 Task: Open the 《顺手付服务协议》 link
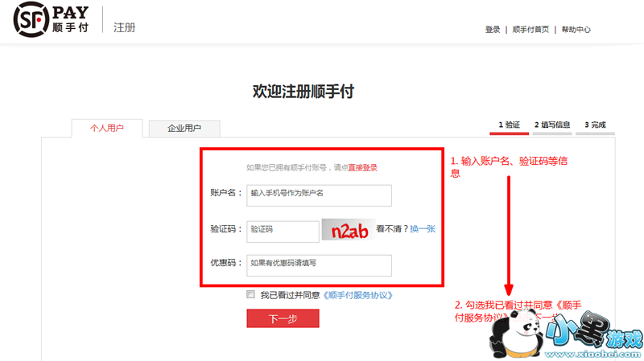(x=357, y=295)
